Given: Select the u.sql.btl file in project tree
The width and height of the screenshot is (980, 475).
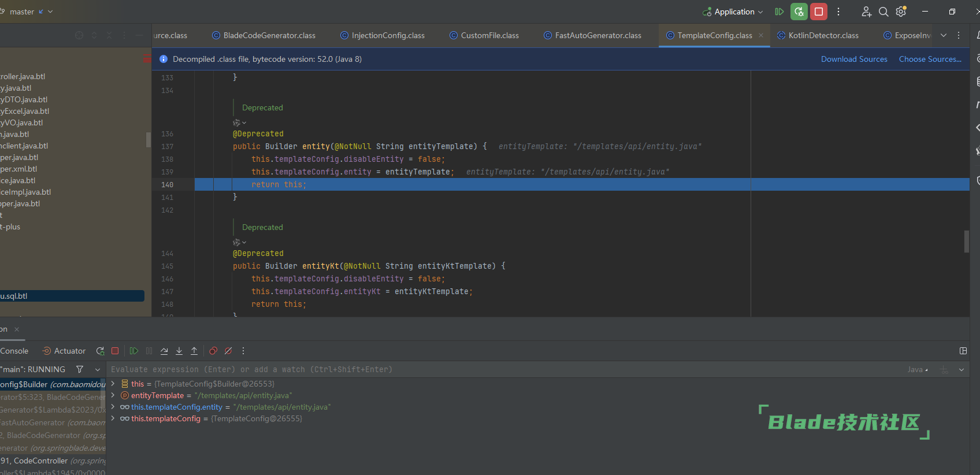Looking at the screenshot, I should coord(72,296).
